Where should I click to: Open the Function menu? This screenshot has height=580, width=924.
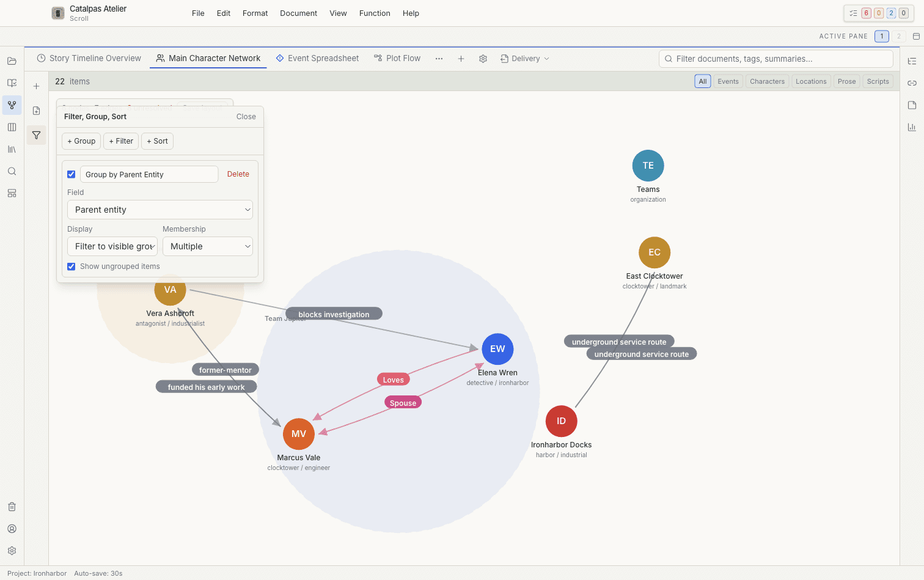[x=375, y=13]
